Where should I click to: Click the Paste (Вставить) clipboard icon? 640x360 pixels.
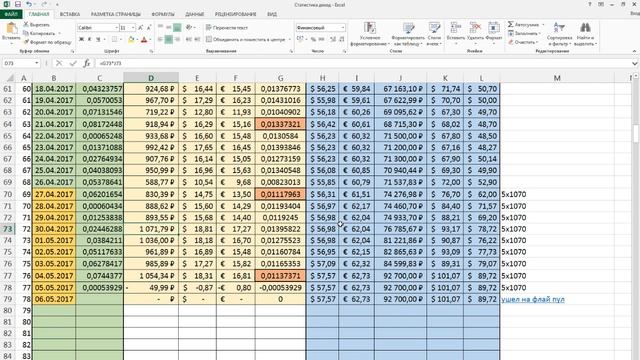(11, 29)
